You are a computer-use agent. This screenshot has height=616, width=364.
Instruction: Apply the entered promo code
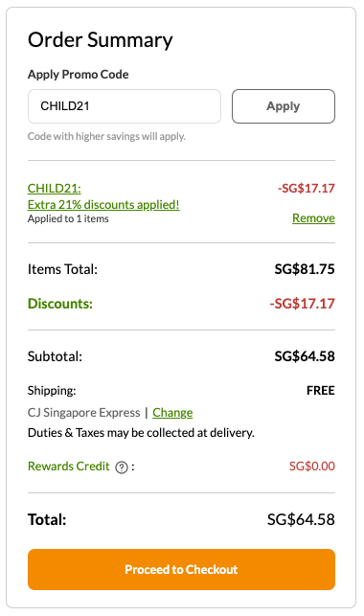284,106
